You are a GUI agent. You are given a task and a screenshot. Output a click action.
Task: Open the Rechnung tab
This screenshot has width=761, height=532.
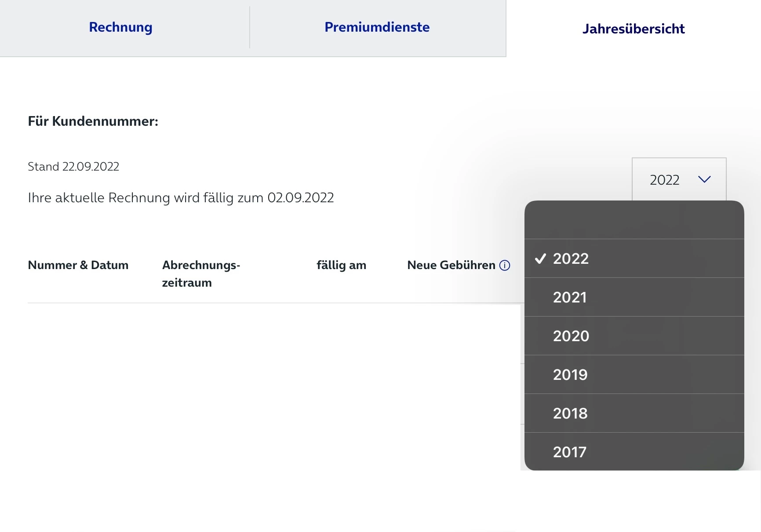[120, 27]
